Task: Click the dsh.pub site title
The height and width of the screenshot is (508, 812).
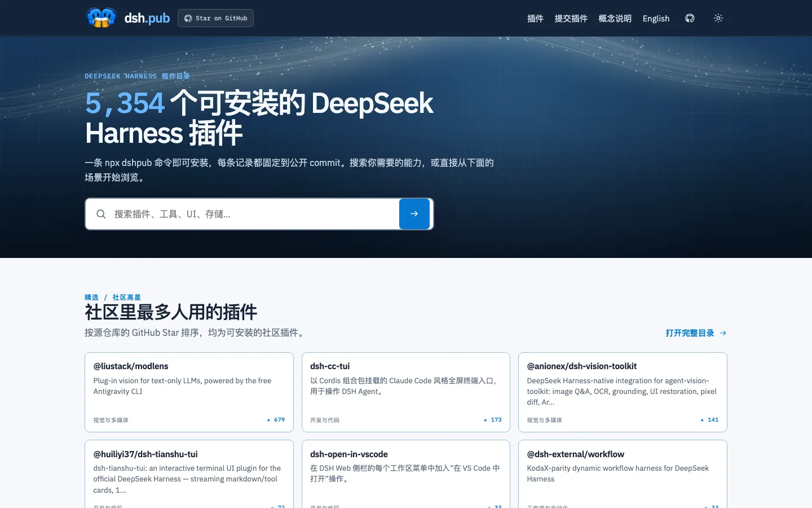Action: [x=147, y=18]
